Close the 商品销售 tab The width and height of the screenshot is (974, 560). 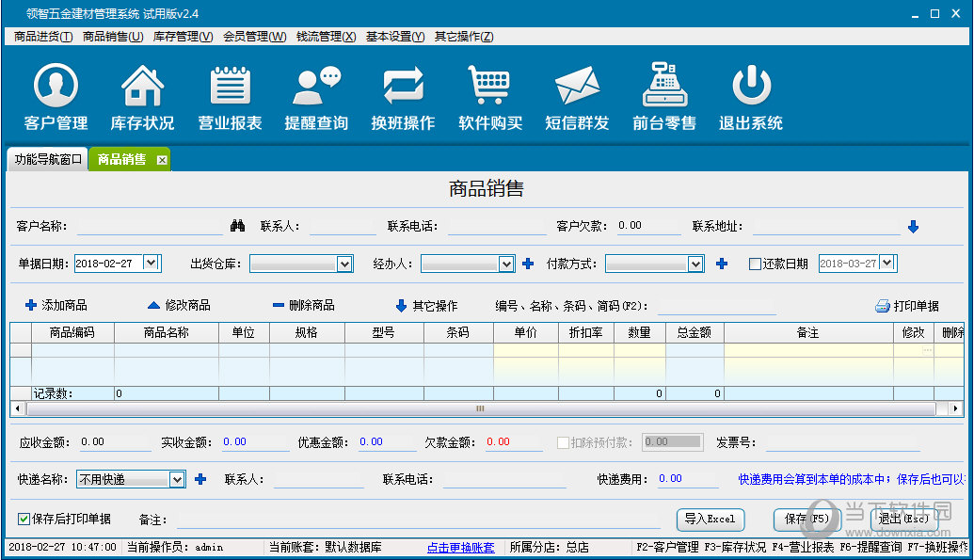click(x=162, y=160)
